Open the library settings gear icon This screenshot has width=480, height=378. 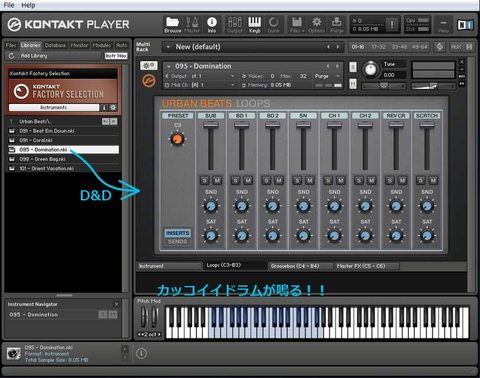113,107
